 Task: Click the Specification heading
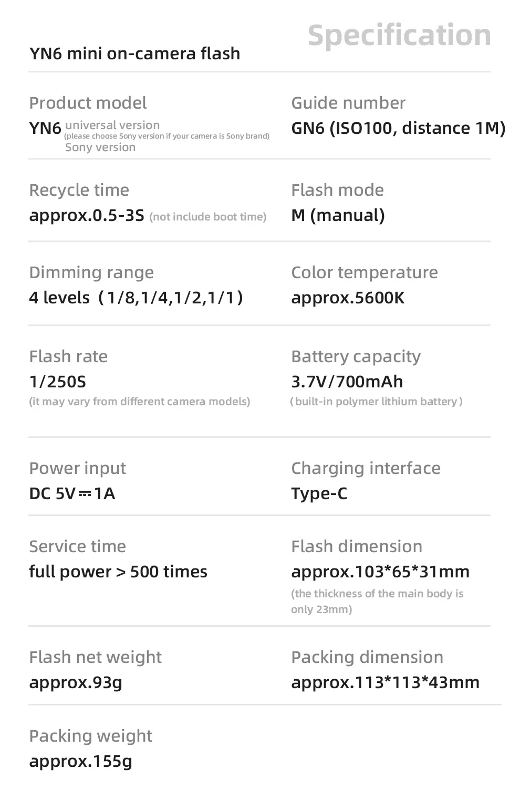click(399, 36)
